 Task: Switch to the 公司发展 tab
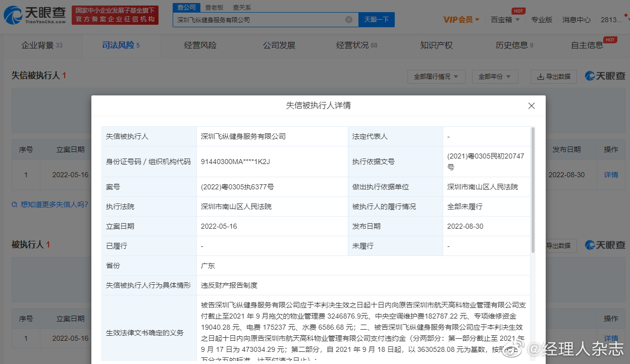click(279, 45)
